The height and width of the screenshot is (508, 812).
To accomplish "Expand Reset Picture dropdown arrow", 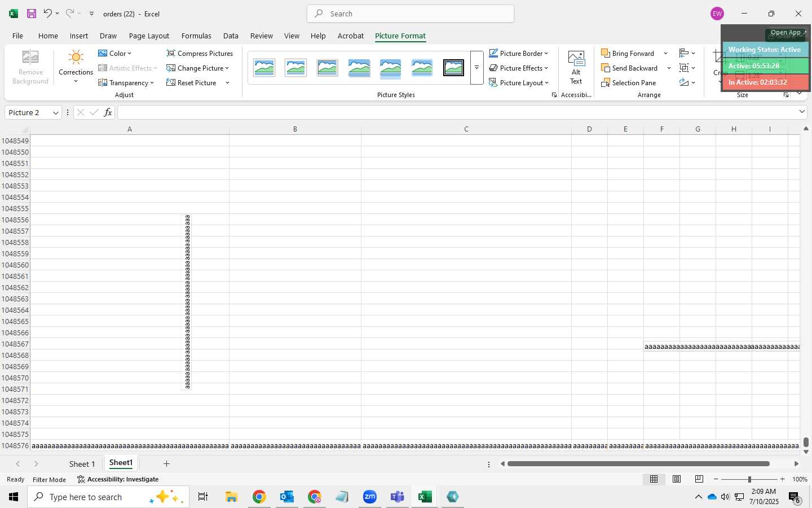I will [227, 83].
